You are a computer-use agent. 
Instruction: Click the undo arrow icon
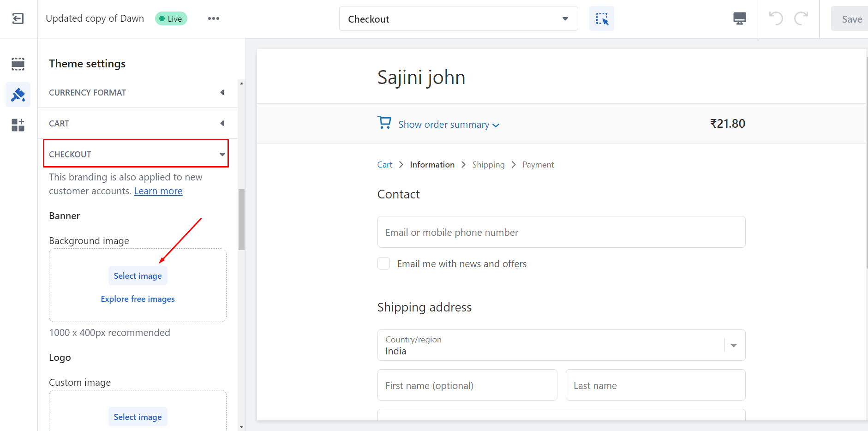coord(776,18)
